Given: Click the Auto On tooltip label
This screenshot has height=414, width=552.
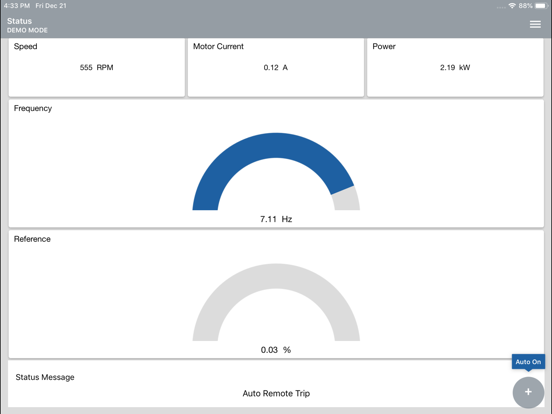Looking at the screenshot, I should coord(528,362).
